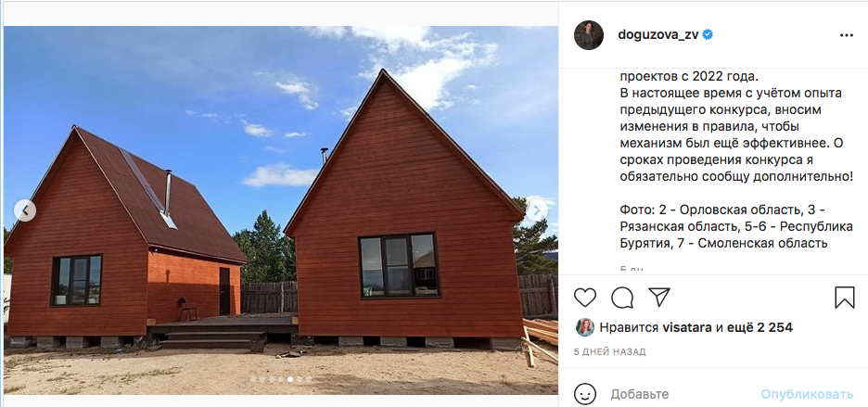
Task: Click the verified badge next to doguzova_zv
Action: click(x=708, y=35)
